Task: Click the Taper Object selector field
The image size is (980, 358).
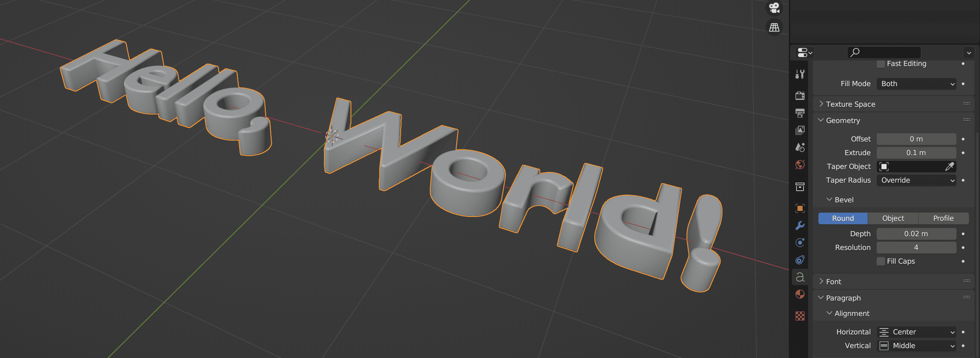Action: [x=916, y=166]
